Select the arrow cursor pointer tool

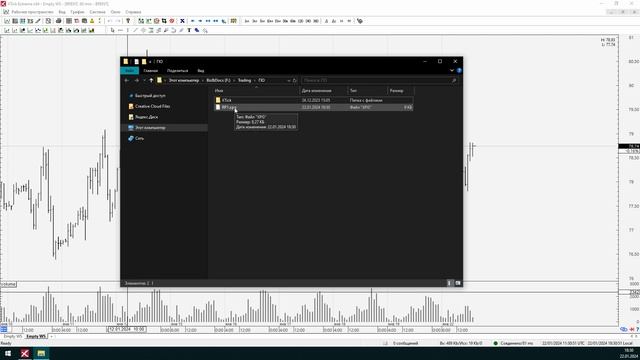113,30
